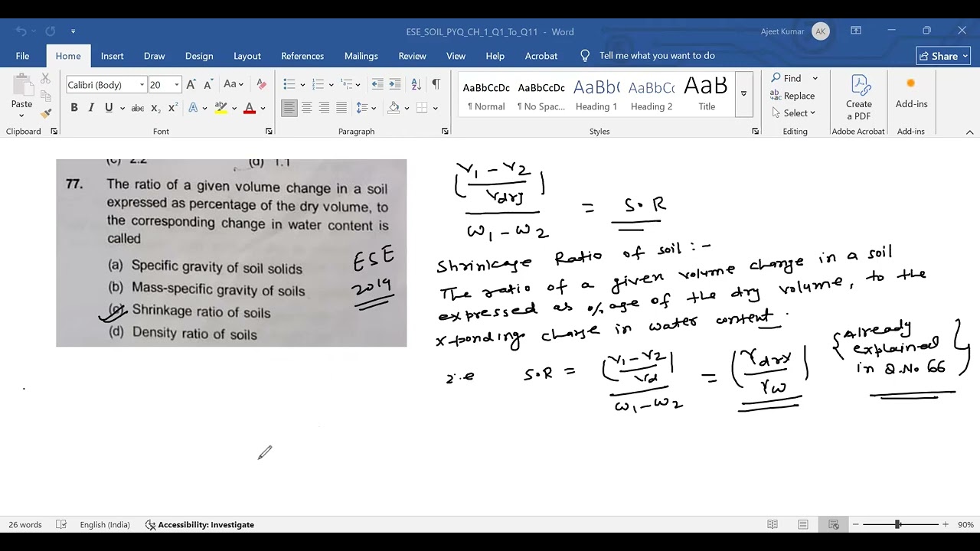Viewport: 980px width, 551px height.
Task: Set justify paragraph alignment
Action: pyautogui.click(x=341, y=108)
